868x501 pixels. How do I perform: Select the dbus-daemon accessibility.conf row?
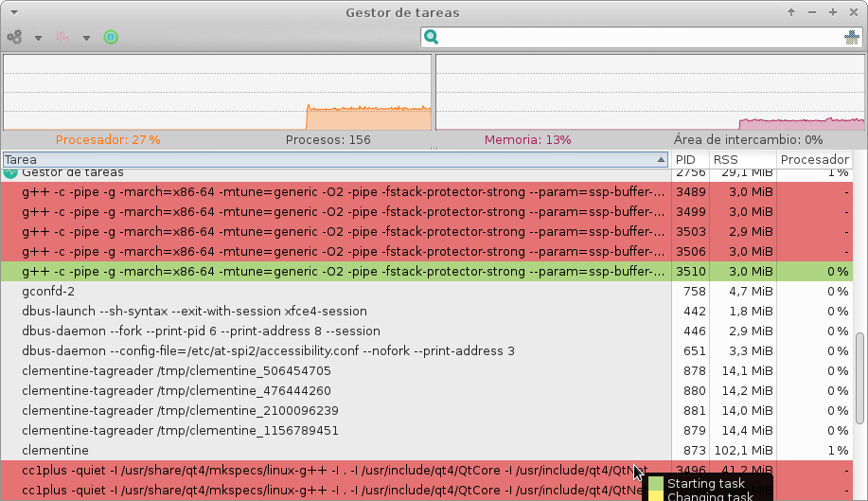pos(427,351)
